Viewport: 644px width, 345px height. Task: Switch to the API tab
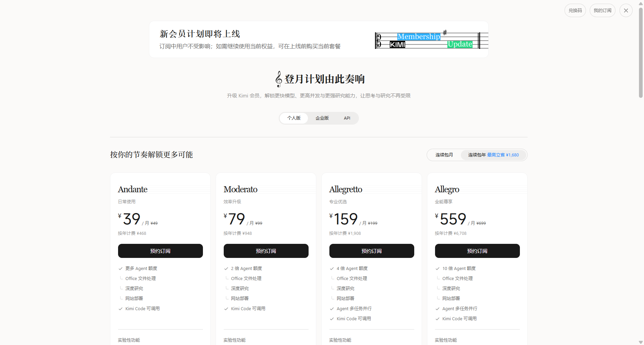point(347,118)
